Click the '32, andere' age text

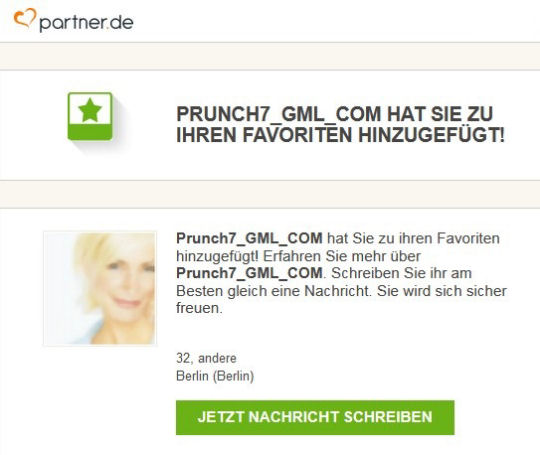(206, 358)
